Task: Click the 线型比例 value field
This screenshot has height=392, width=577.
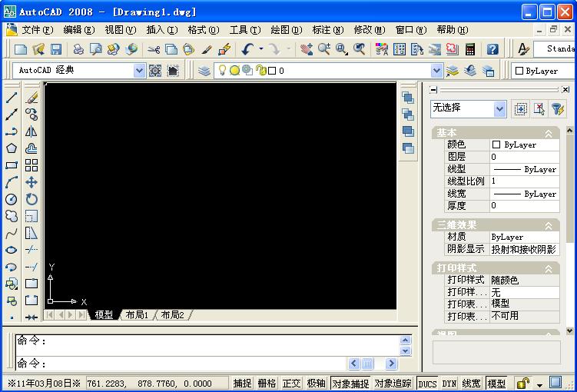Action: point(524,181)
